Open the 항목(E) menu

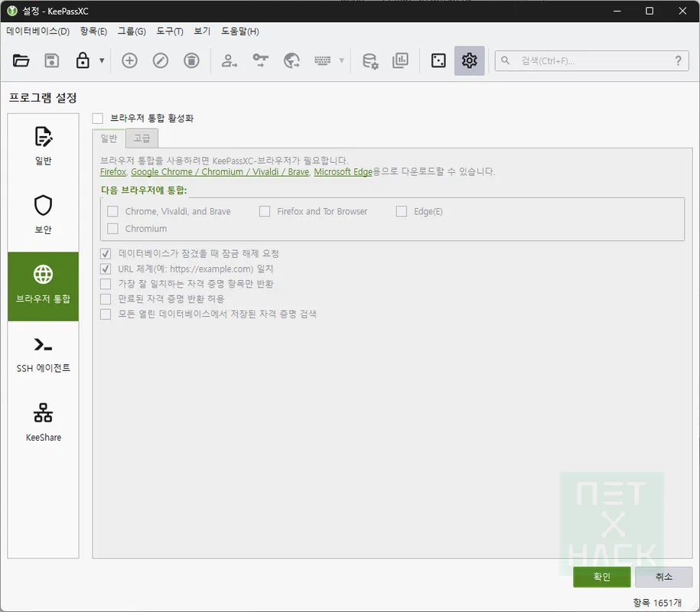[x=93, y=31]
